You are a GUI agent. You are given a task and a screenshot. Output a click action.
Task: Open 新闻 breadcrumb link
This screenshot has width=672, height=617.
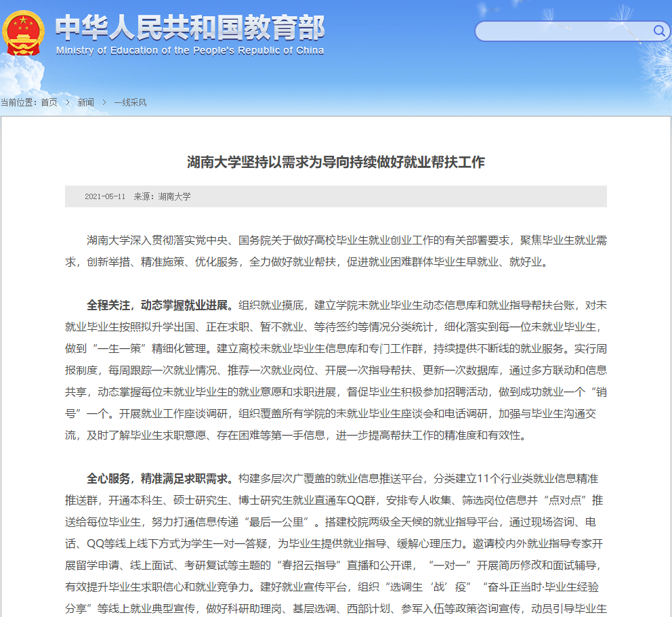pyautogui.click(x=86, y=102)
